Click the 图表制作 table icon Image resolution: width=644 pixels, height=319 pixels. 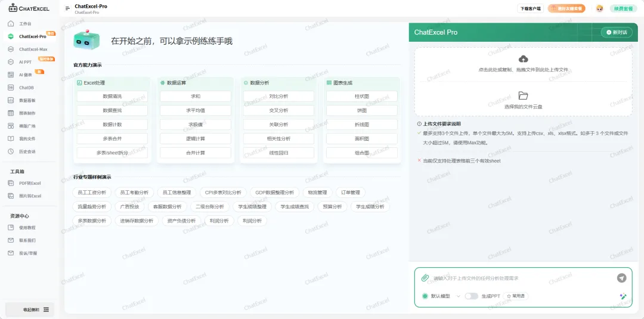tap(11, 113)
